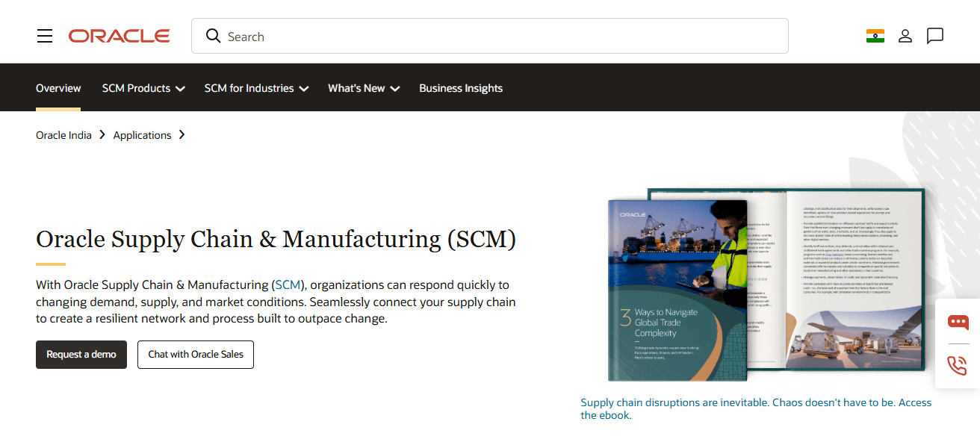Go to Applications breadcrumb
The height and width of the screenshot is (448, 980).
pyautogui.click(x=142, y=135)
